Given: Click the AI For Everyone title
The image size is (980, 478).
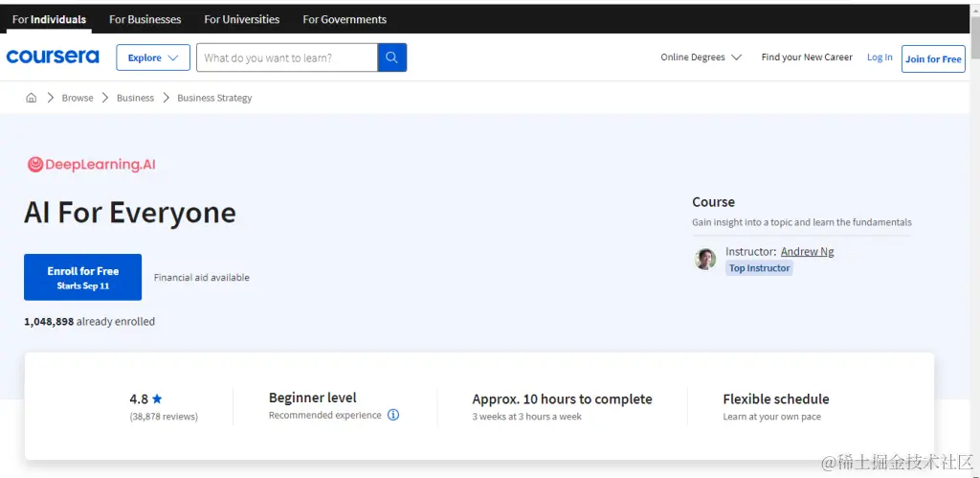Looking at the screenshot, I should pos(130,212).
